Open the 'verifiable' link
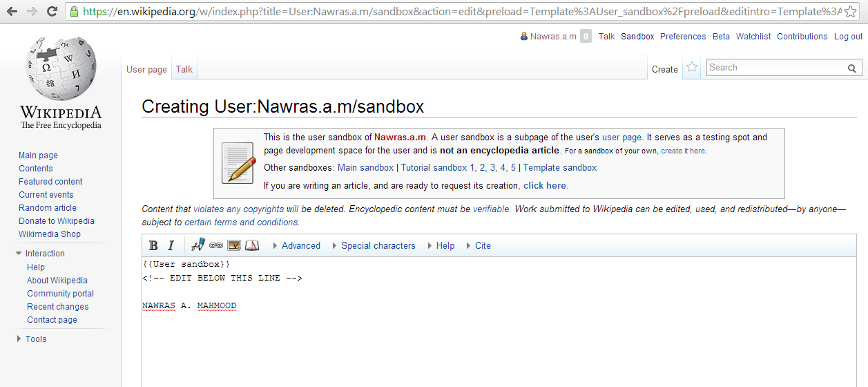 (x=491, y=209)
